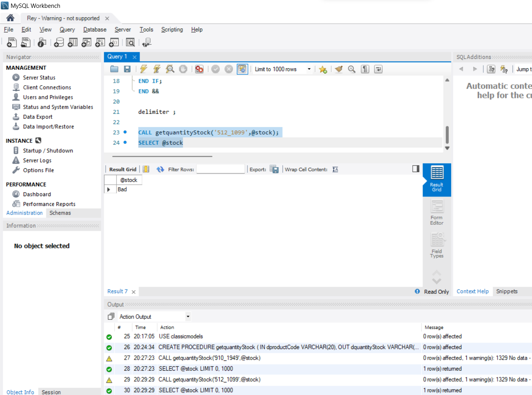Search table data toolbar icon
The image size is (532, 395).
130,42
